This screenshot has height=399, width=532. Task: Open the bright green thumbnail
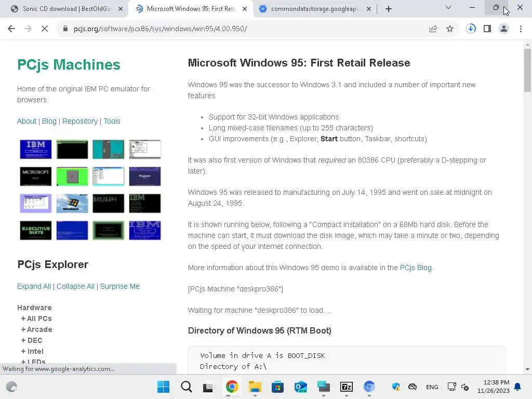click(x=72, y=177)
